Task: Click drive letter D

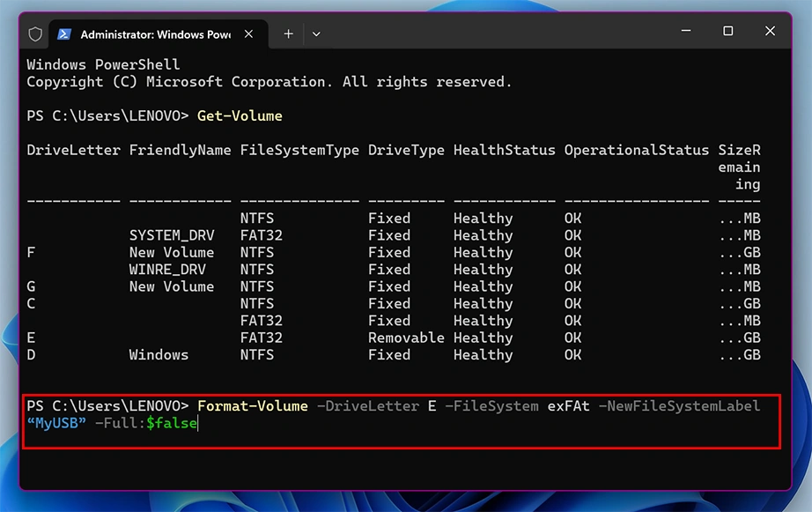Action: pyautogui.click(x=31, y=355)
